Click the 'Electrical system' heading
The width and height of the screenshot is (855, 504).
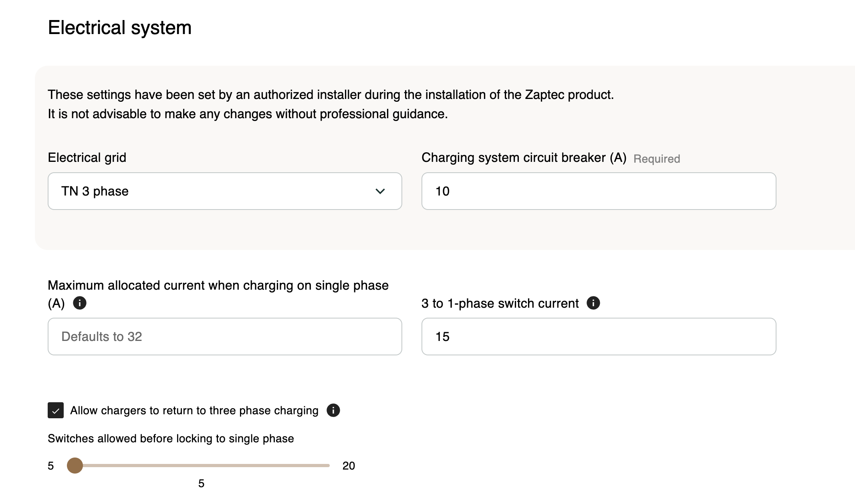(120, 28)
